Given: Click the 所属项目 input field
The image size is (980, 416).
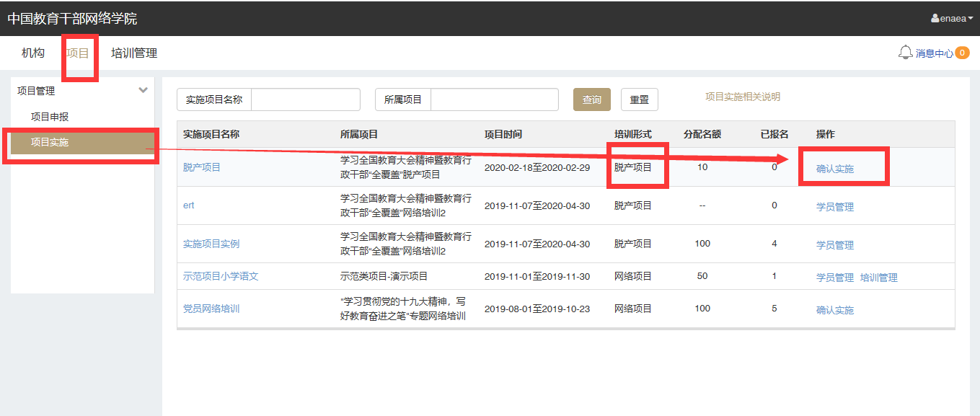Looking at the screenshot, I should pos(495,99).
